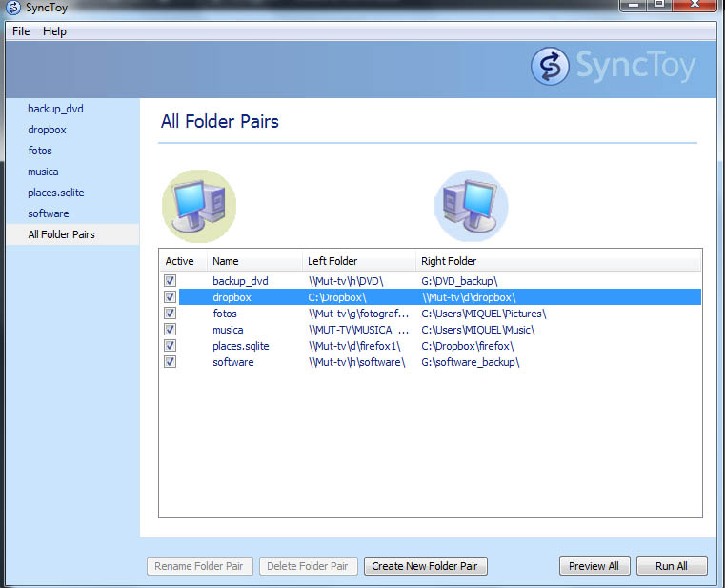The height and width of the screenshot is (588, 725).
Task: Click the \\Mut-tv\d\dropbox\ right folder cell
Action: pyautogui.click(x=469, y=297)
